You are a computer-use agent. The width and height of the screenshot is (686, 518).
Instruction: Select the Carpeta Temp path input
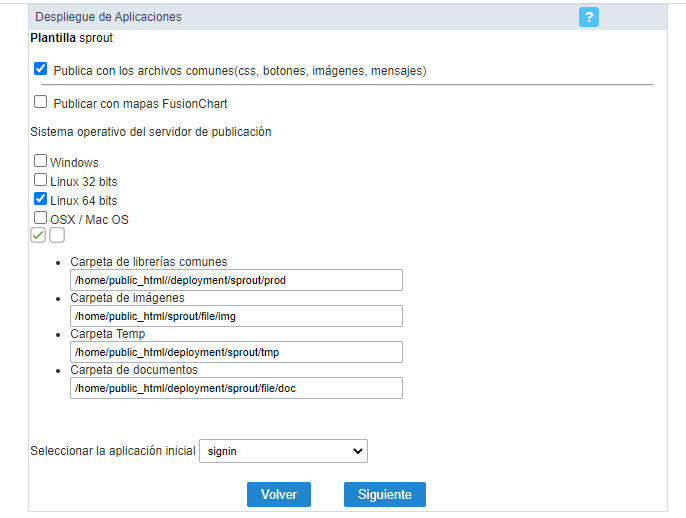tap(236, 352)
